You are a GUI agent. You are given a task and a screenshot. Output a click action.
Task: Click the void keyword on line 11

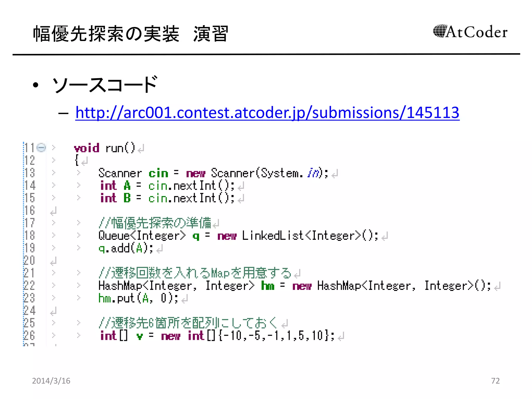point(87,148)
